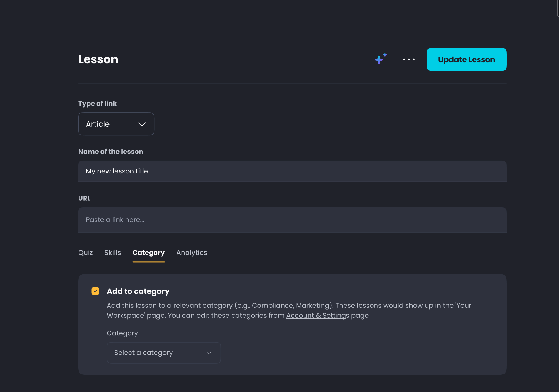Click the "Name of the lesson" label
The width and height of the screenshot is (559, 392).
tap(111, 152)
